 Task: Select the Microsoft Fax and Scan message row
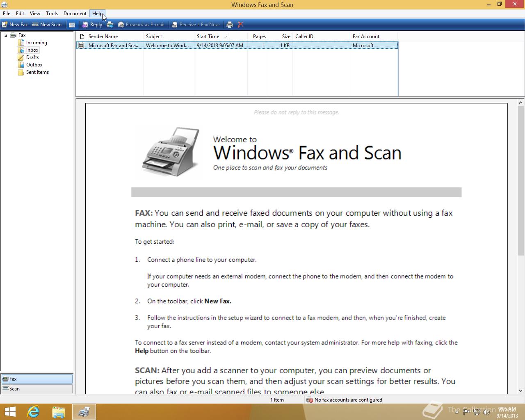[x=237, y=46]
